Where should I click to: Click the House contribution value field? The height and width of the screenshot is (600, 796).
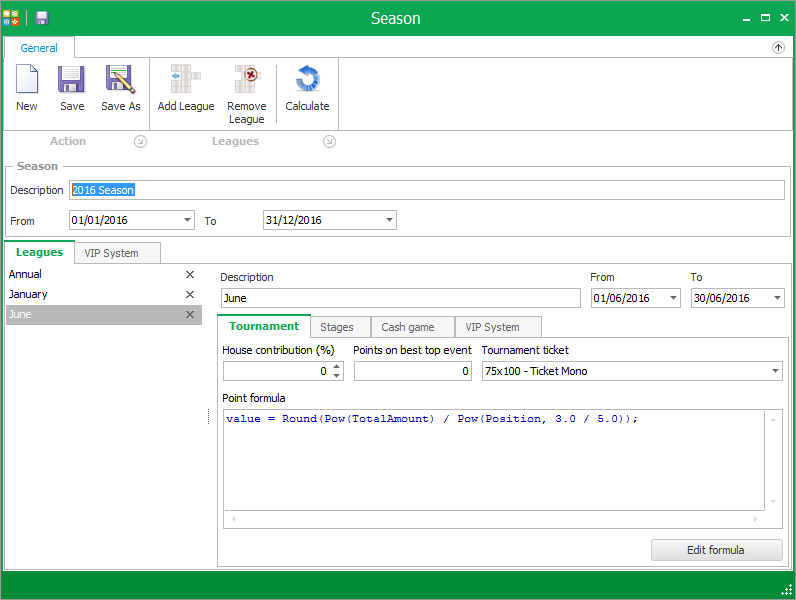277,371
